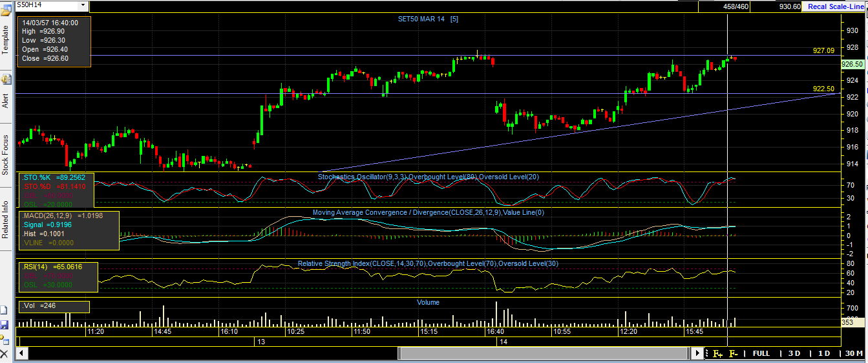
Task: Click the 10:55 time axis label
Action: 562,331
